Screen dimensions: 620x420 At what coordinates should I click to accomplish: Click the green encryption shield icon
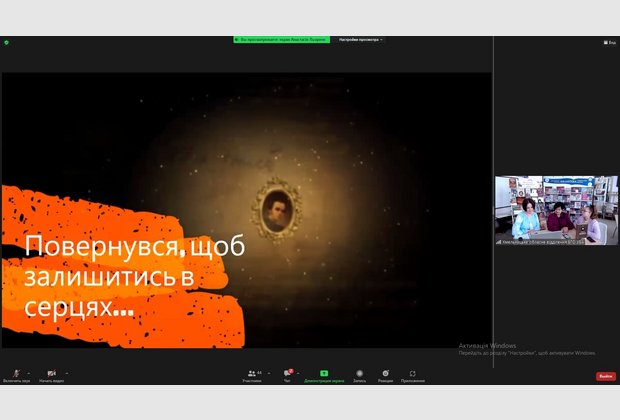6,42
